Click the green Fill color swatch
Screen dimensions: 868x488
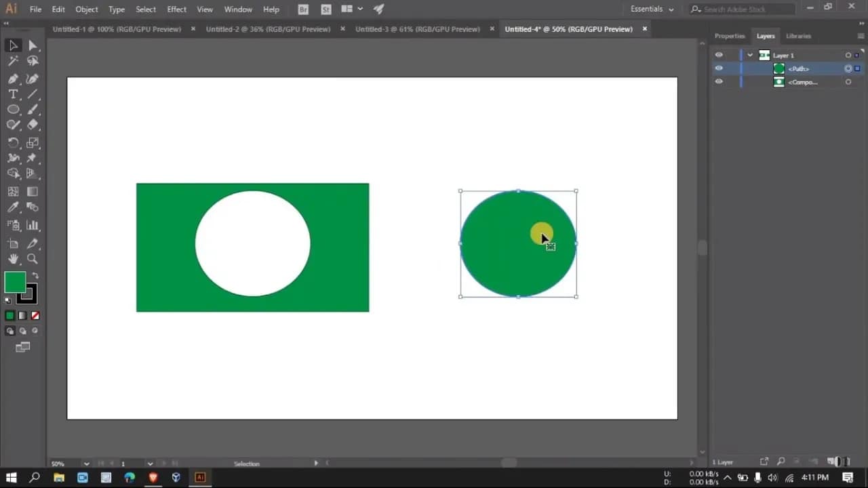(x=14, y=281)
